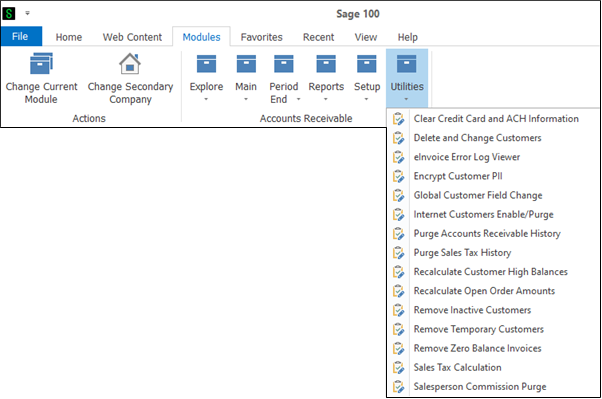This screenshot has width=602, height=399.
Task: Switch to the Web Content tab
Action: point(132,37)
